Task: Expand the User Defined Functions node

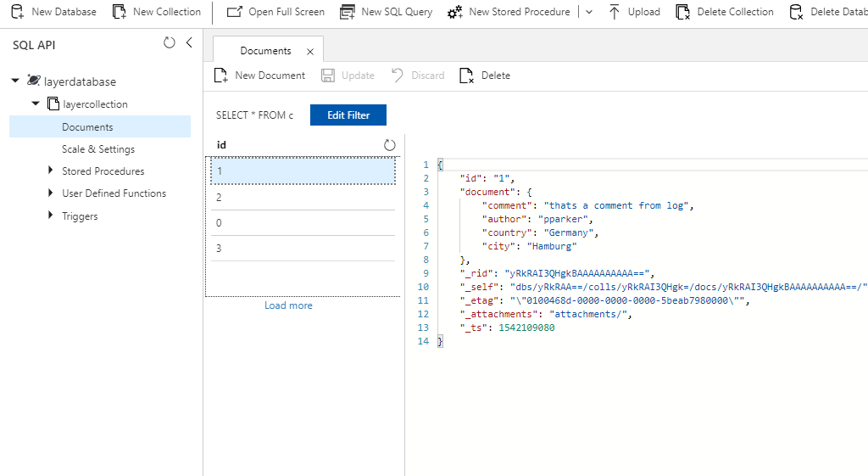Action: coord(51,193)
